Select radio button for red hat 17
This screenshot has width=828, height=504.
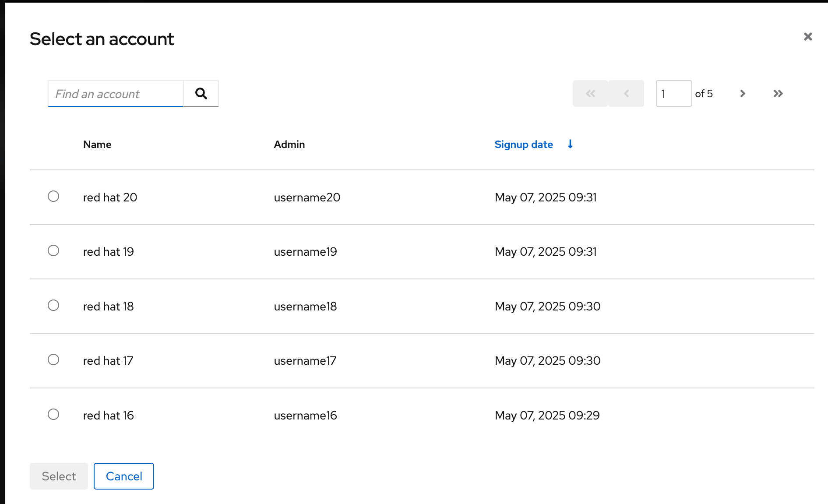point(53,359)
